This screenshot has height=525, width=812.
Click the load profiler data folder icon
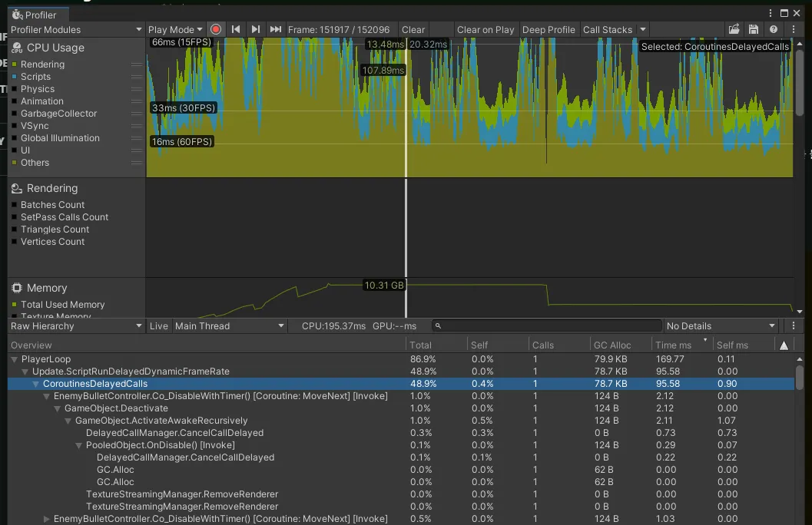(x=734, y=29)
